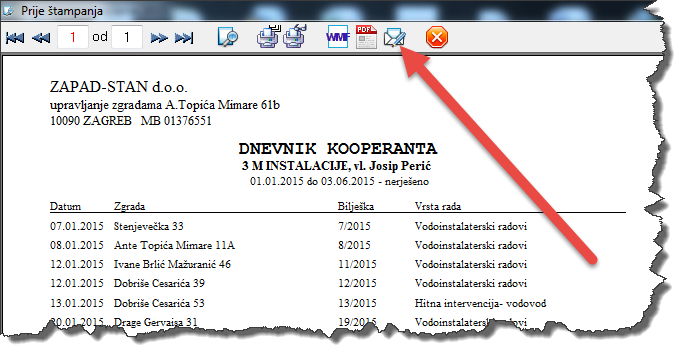
Task: Click the first printer icon
Action: coord(268,36)
